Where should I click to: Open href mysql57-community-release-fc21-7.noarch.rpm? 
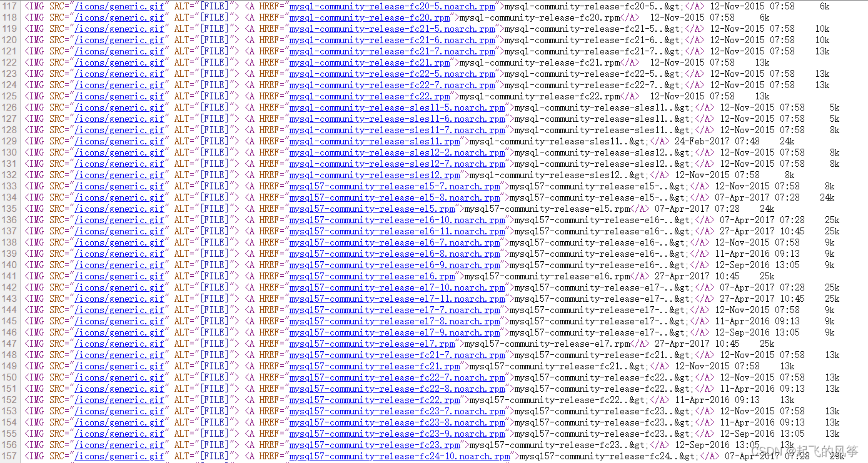[x=397, y=355]
